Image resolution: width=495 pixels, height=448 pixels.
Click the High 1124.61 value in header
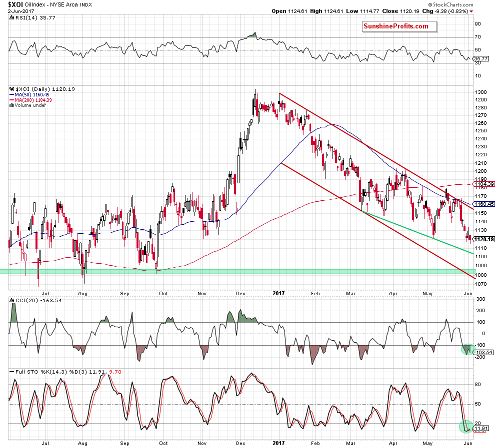[x=326, y=11]
